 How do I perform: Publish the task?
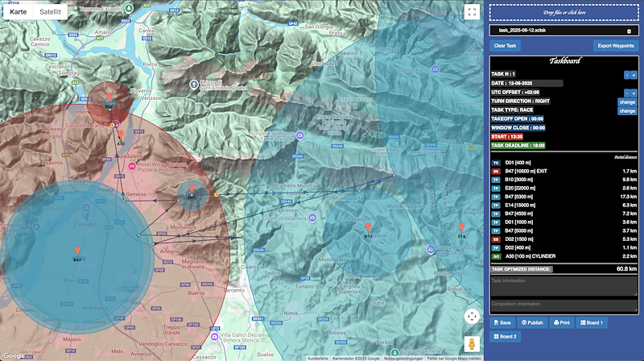point(532,323)
